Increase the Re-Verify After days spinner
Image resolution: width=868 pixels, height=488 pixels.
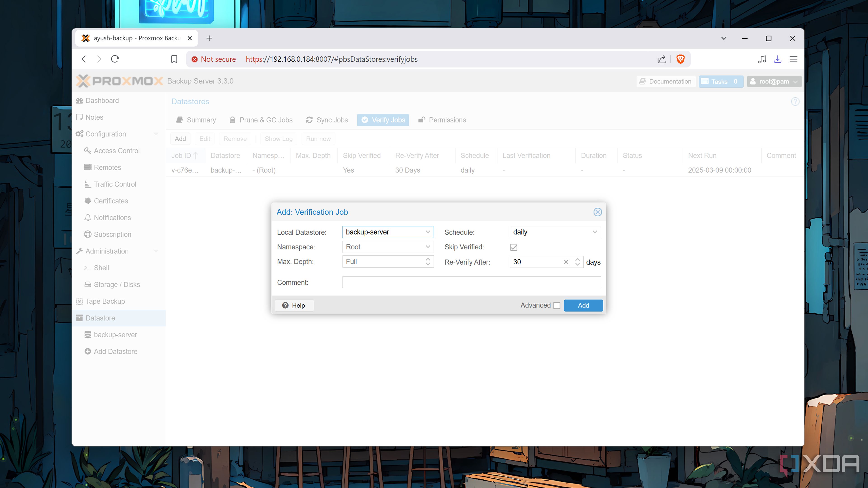577,259
